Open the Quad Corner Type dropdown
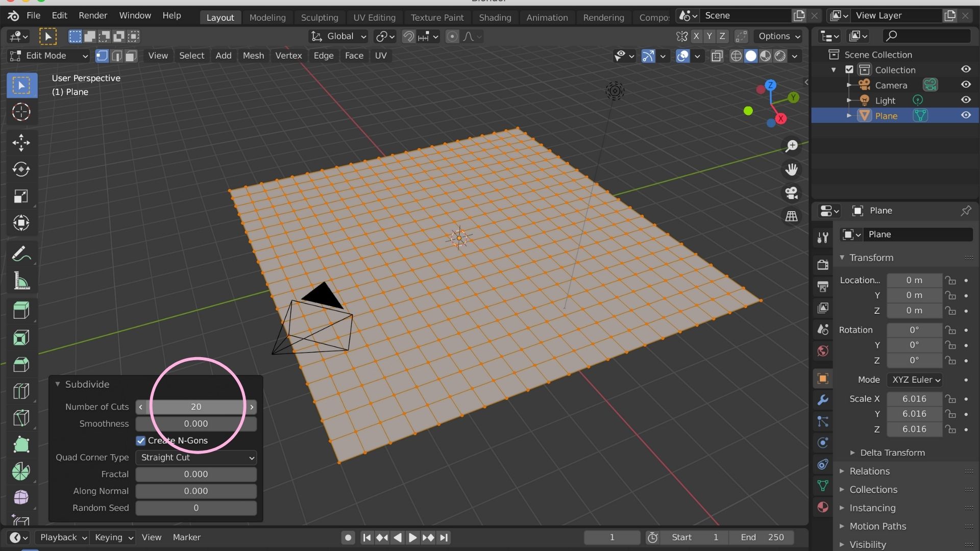 (196, 458)
